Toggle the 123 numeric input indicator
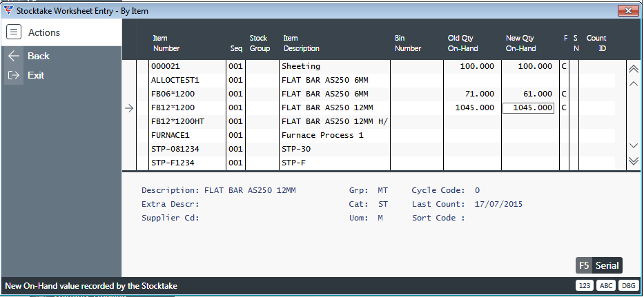This screenshot has width=644, height=297. (585, 286)
